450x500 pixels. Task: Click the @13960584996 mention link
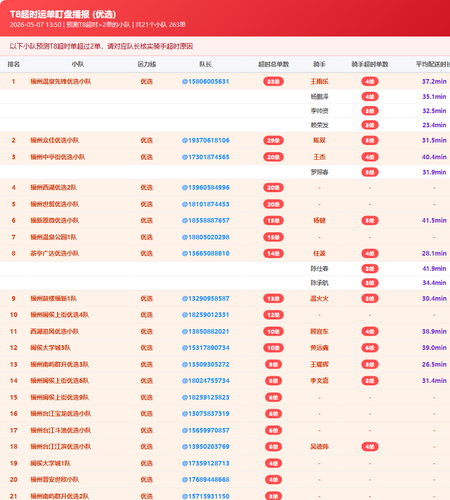(206, 188)
